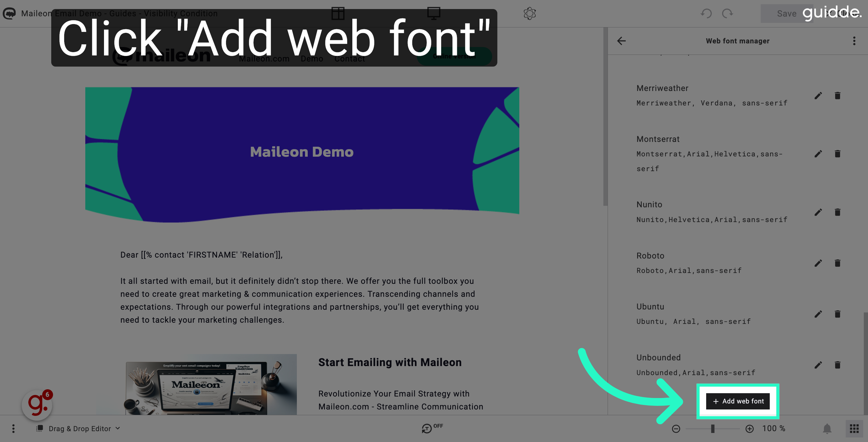Screen dimensions: 868x442
Task: Open the atom-shaped settings icon
Action: (530, 14)
